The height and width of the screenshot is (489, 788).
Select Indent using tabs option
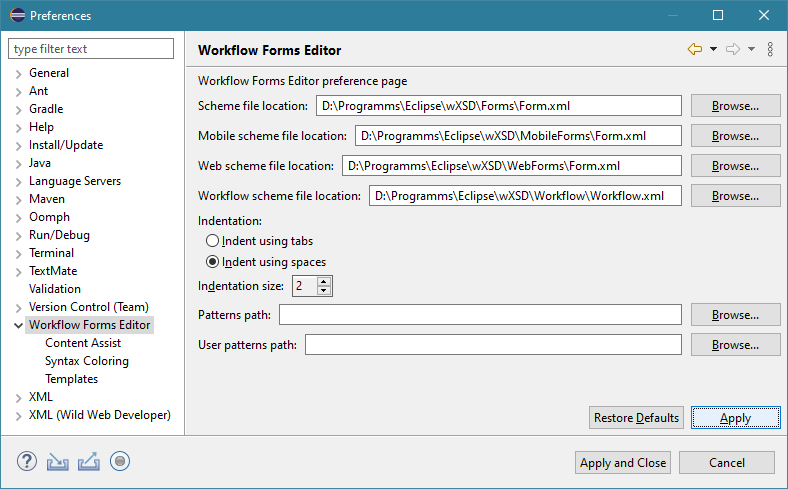pos(212,241)
